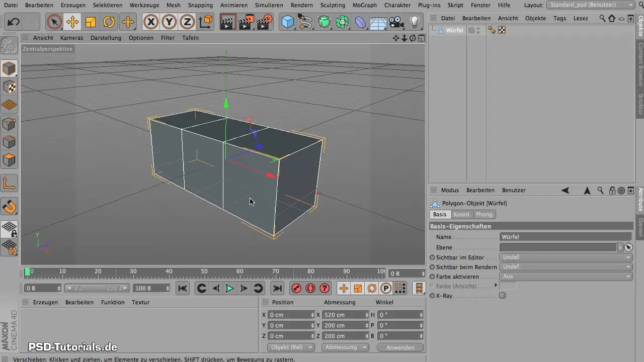This screenshot has height=362, width=644.
Task: Open the viewport Darstellung menu
Action: coord(106,38)
